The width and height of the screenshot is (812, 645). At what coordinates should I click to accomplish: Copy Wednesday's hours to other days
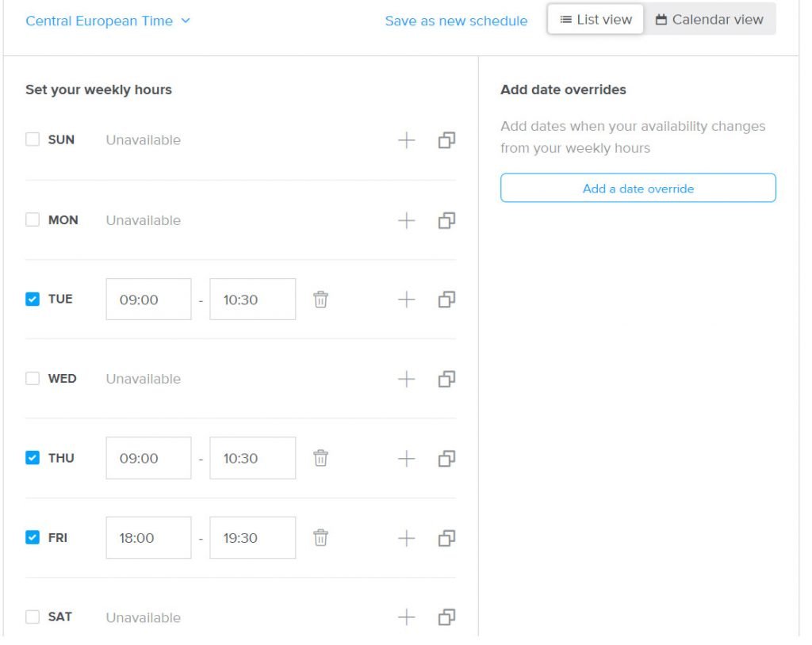(446, 379)
